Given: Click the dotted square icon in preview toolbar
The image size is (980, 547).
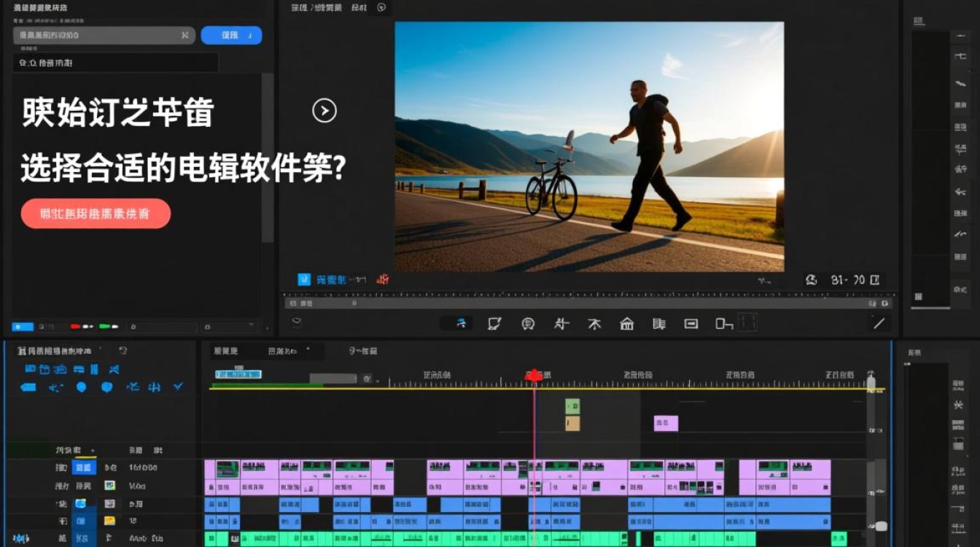Looking at the screenshot, I should (748, 322).
